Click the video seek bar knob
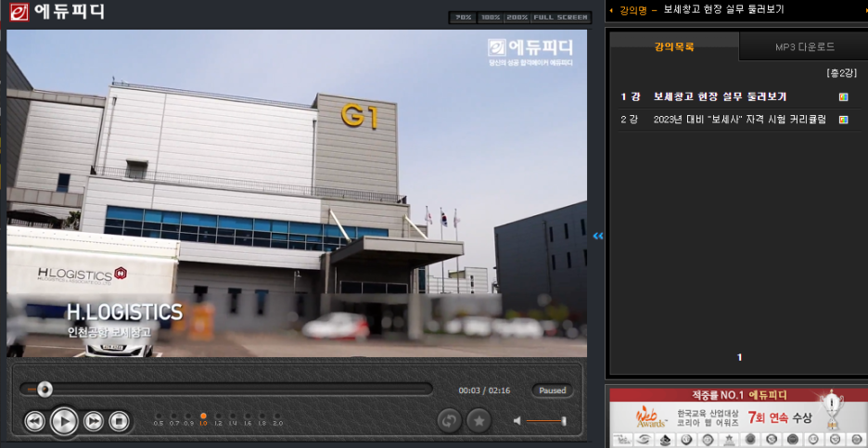Image resolution: width=868 pixels, height=448 pixels. (45, 390)
